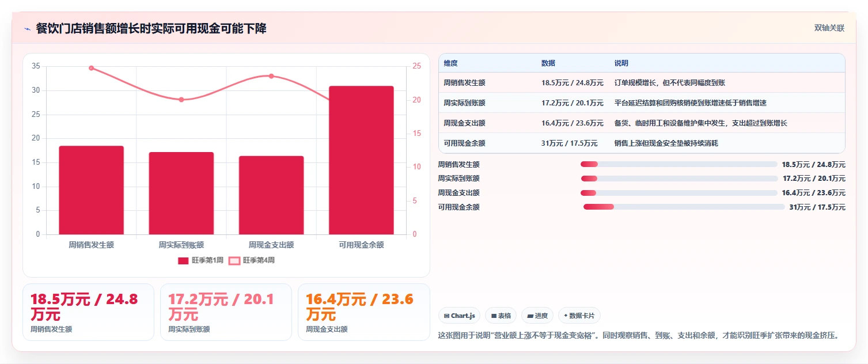Click table cell 17.2万元 / 20.1万元
This screenshot has width=868, height=364.
[x=573, y=103]
